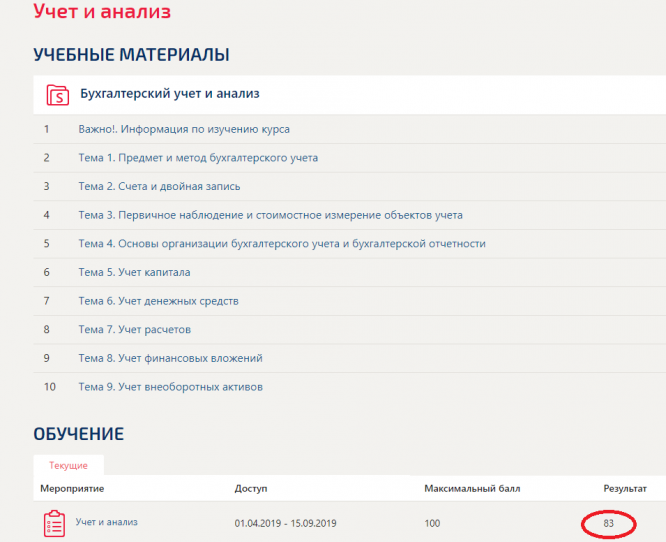Click the Доступ column header
This screenshot has width=666, height=542.
pyautogui.click(x=250, y=489)
